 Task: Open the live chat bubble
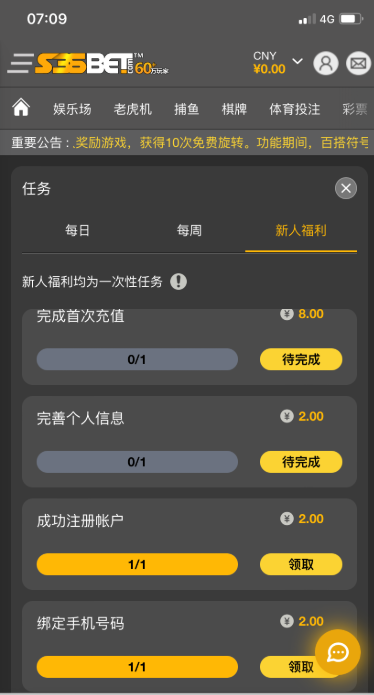(338, 652)
